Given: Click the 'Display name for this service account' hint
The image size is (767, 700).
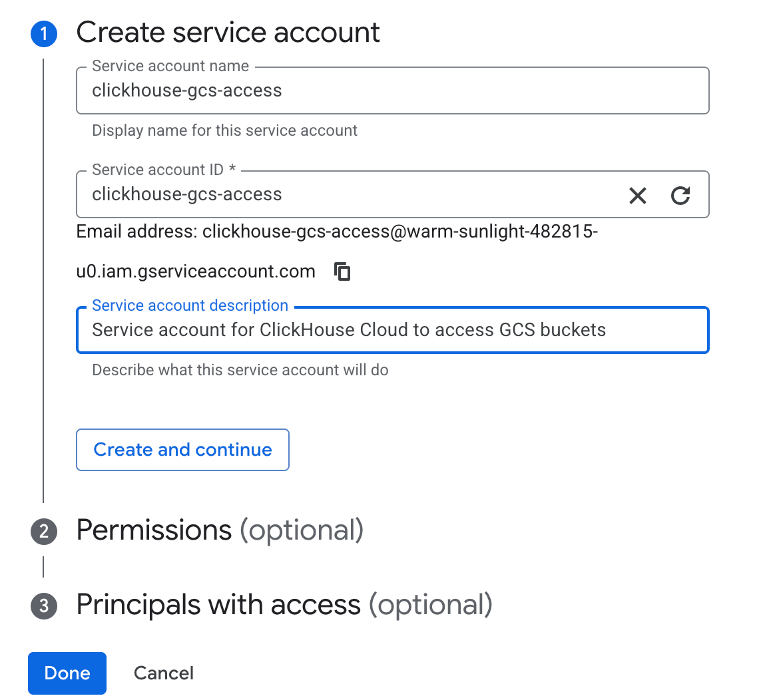Looking at the screenshot, I should tap(224, 130).
